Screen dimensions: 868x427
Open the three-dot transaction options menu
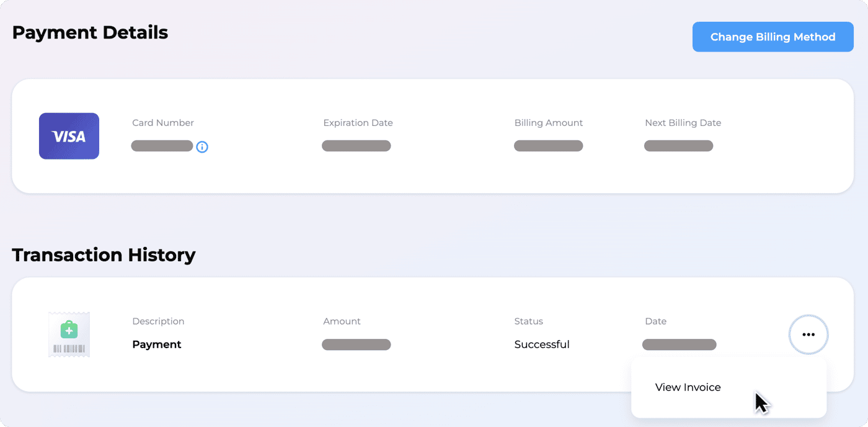808,335
